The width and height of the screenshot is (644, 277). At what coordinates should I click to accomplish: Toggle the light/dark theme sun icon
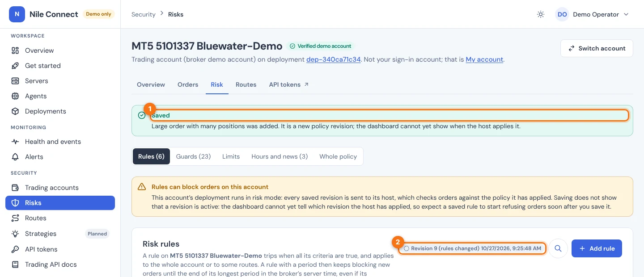541,14
